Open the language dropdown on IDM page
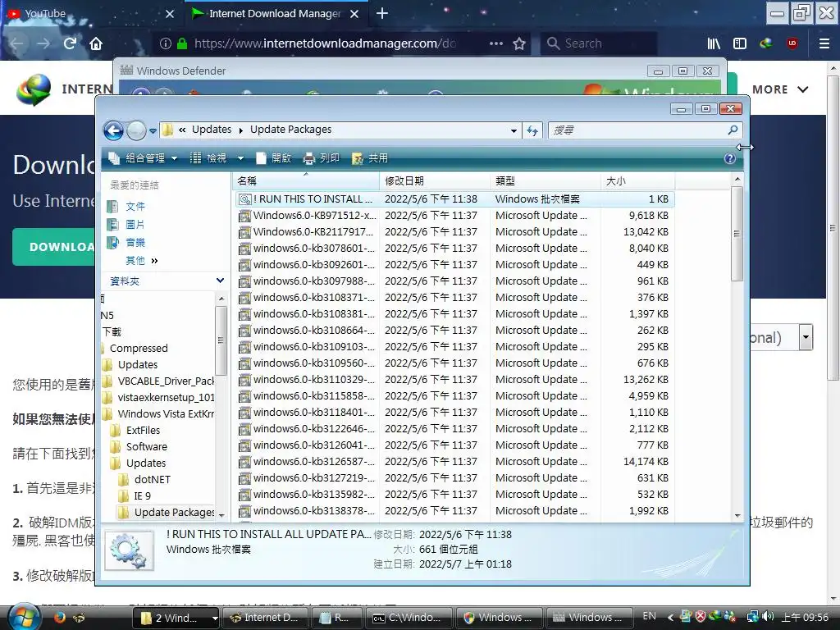The width and height of the screenshot is (840, 630). pyautogui.click(x=806, y=337)
